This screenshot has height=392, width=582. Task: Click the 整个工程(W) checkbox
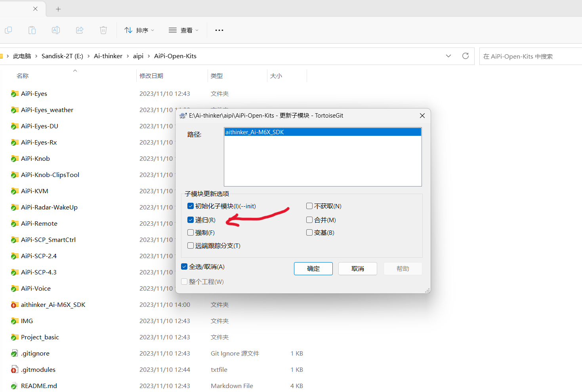pos(184,282)
